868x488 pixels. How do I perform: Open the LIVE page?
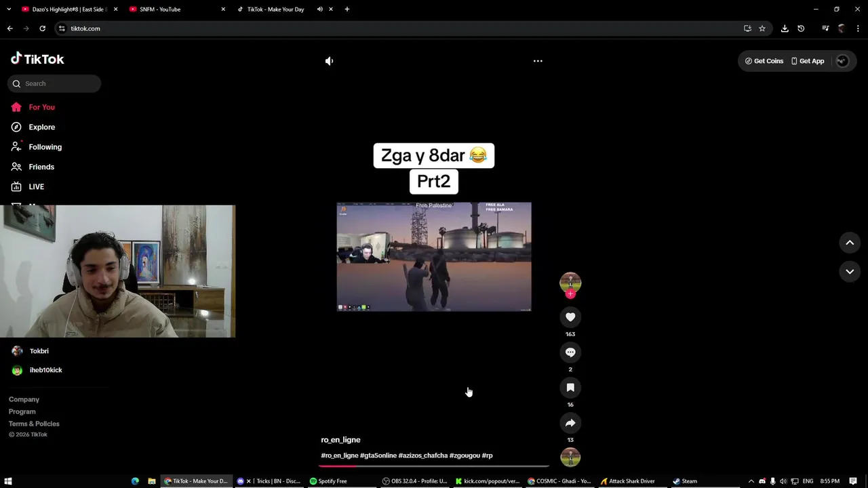tap(28, 186)
